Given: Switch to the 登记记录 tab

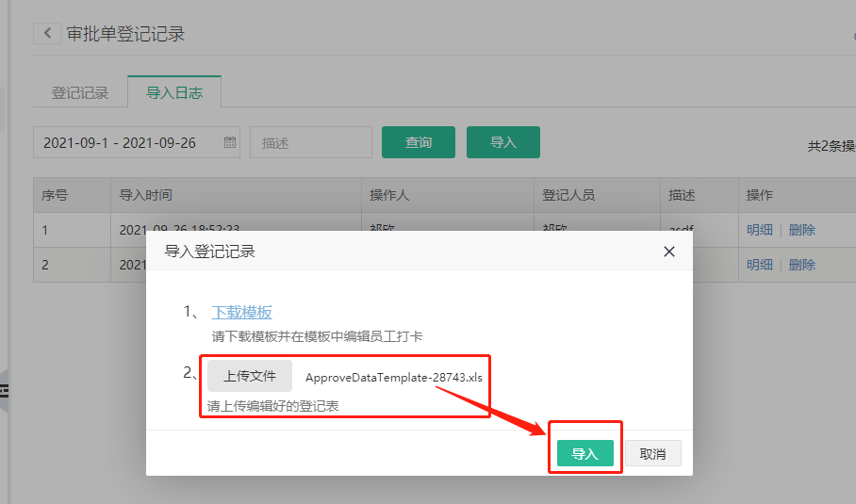Looking at the screenshot, I should [x=80, y=92].
